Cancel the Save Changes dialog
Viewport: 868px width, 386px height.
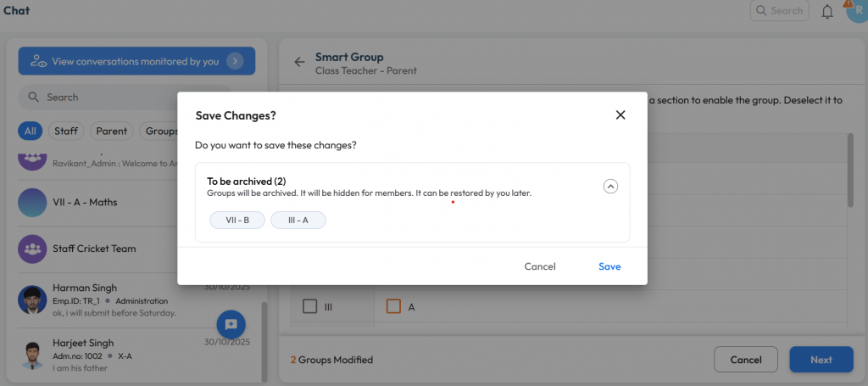point(540,266)
